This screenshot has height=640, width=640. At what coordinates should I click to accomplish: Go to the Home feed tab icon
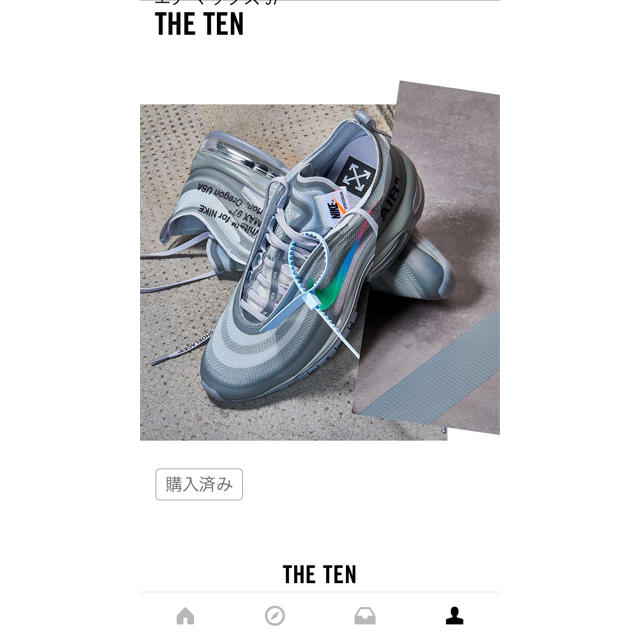[x=185, y=616]
